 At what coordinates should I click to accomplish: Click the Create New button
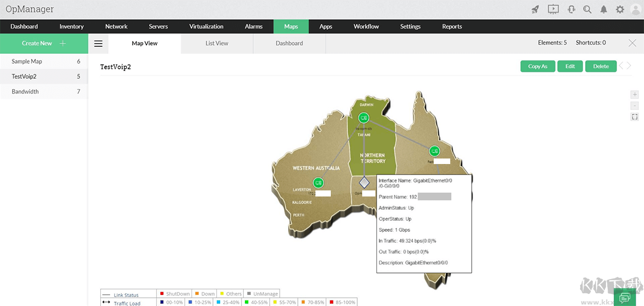pyautogui.click(x=44, y=43)
